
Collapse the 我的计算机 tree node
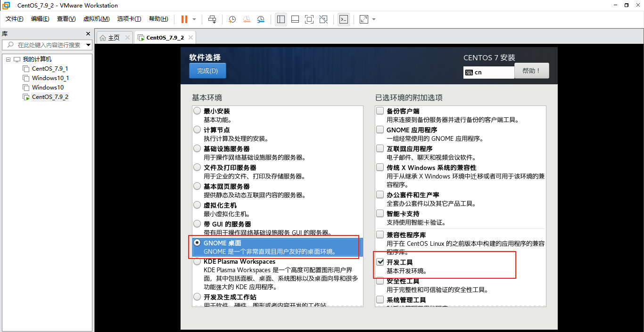[8, 59]
